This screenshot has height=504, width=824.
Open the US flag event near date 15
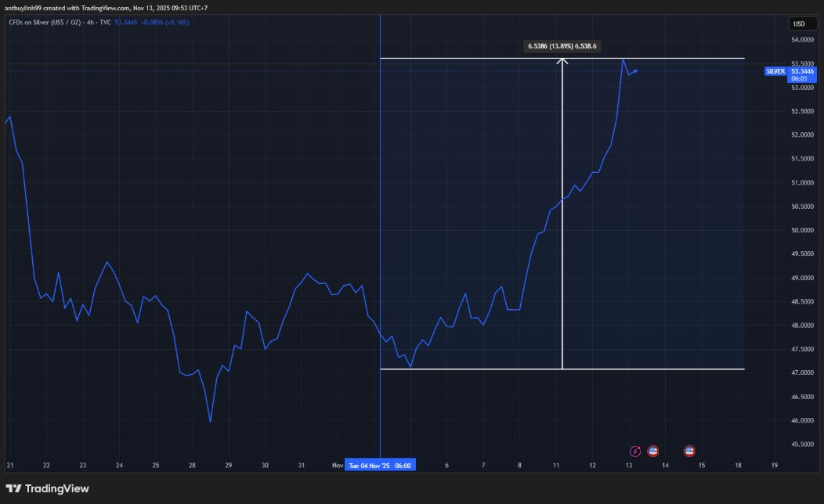[x=689, y=451]
